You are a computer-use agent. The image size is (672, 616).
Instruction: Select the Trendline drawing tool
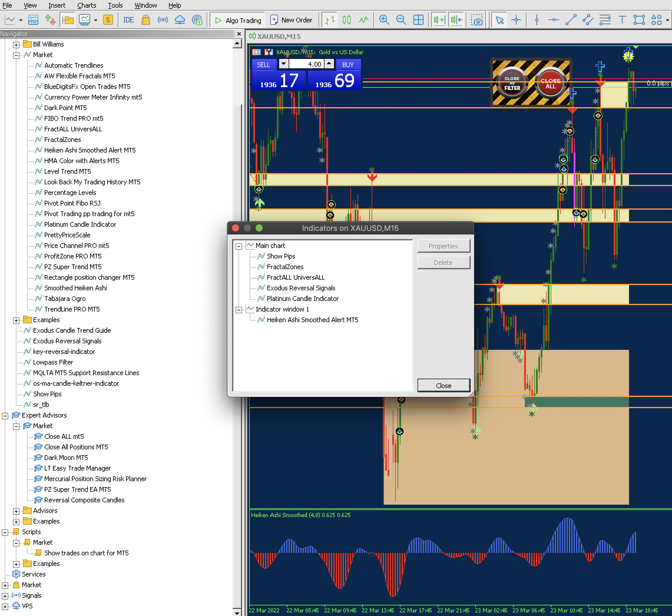(x=571, y=20)
